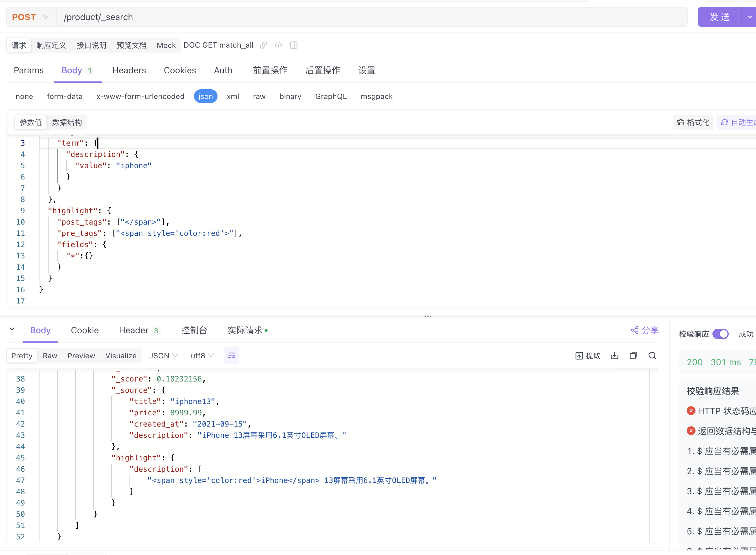This screenshot has width=756, height=555.
Task: Switch to the 响应定义 tab
Action: [x=51, y=45]
